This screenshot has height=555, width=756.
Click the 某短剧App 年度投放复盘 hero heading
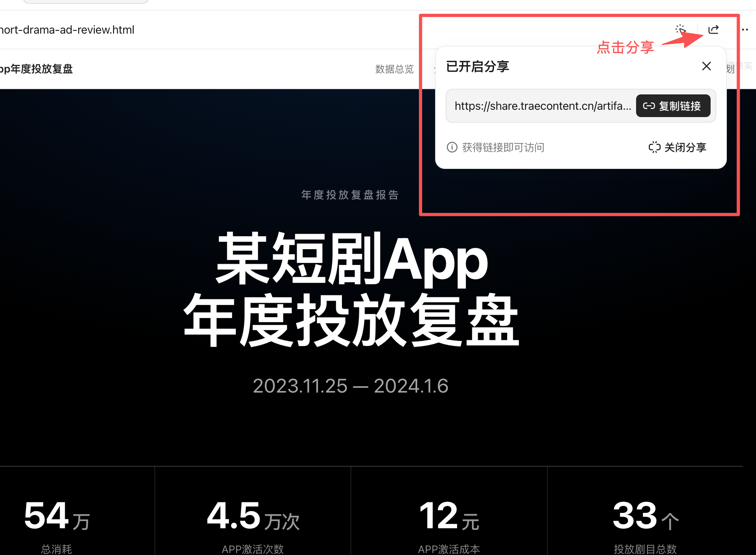351,289
